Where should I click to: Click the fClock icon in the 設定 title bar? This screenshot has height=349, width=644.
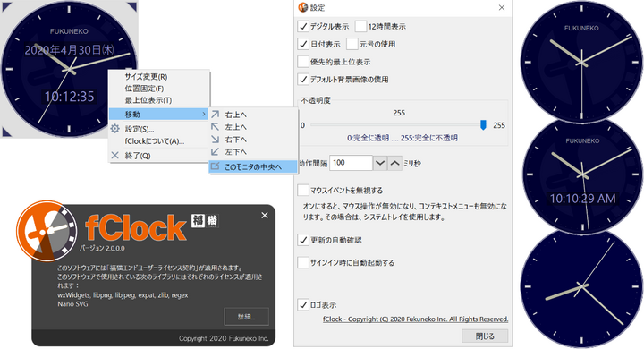point(303,7)
